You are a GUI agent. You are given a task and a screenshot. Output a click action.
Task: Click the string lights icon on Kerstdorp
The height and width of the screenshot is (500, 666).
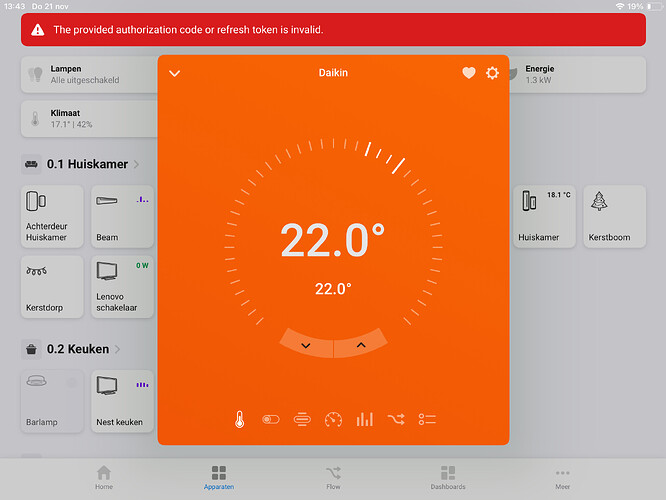coord(37,271)
